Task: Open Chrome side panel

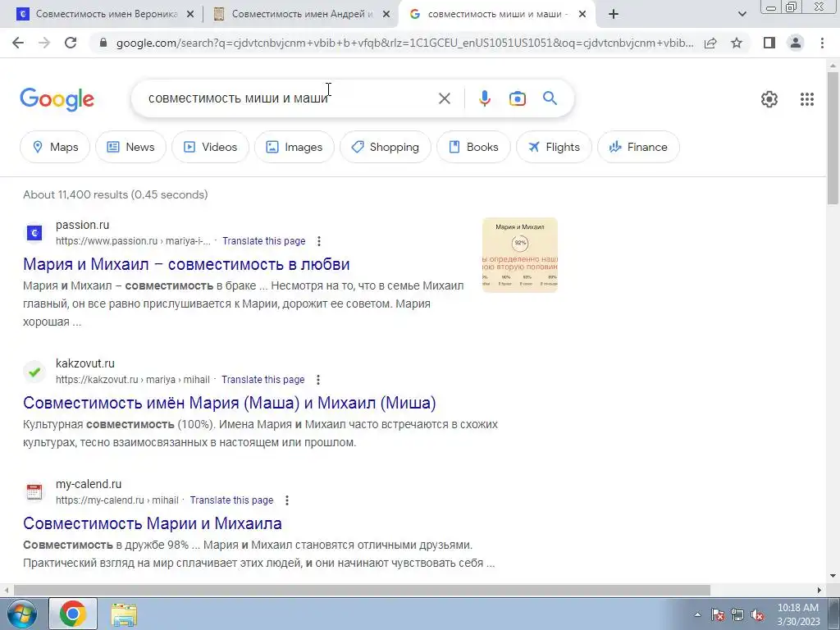Action: pos(769,43)
